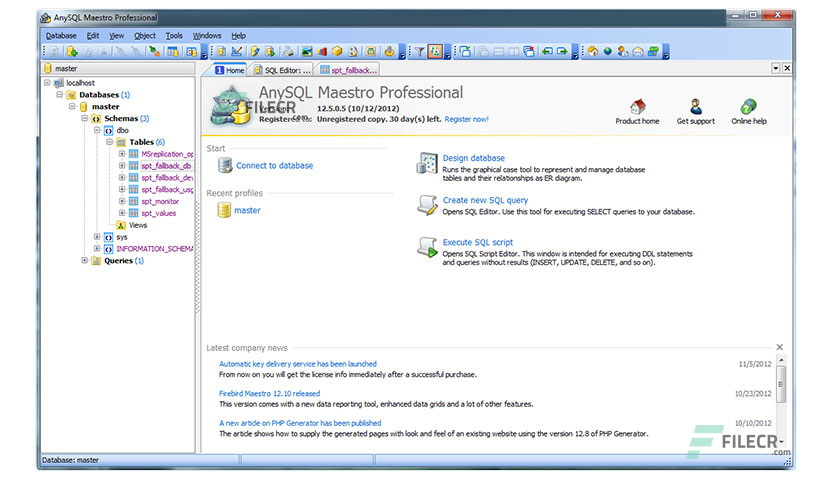Click the yellow figure toolbar icon

(389, 52)
